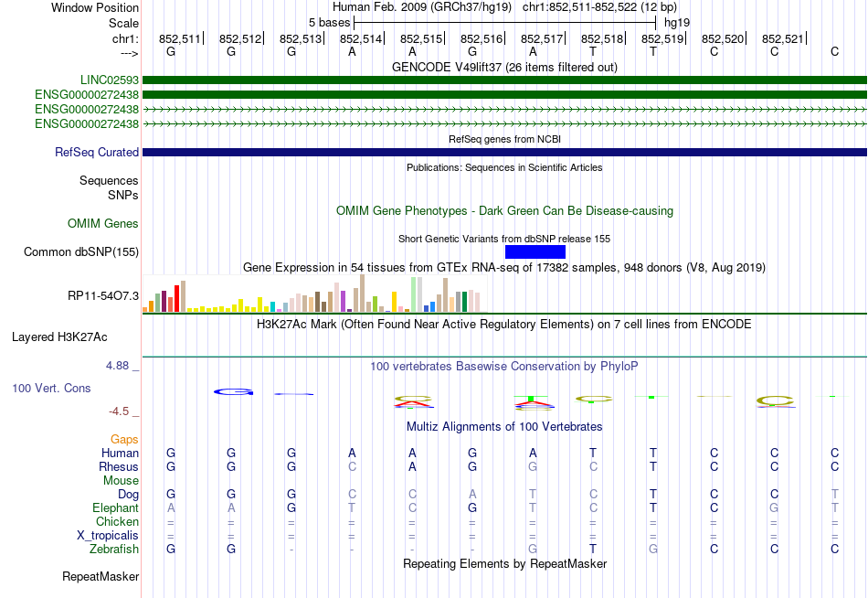
Task: Open the Publications Sequences track title
Action: pos(504,167)
